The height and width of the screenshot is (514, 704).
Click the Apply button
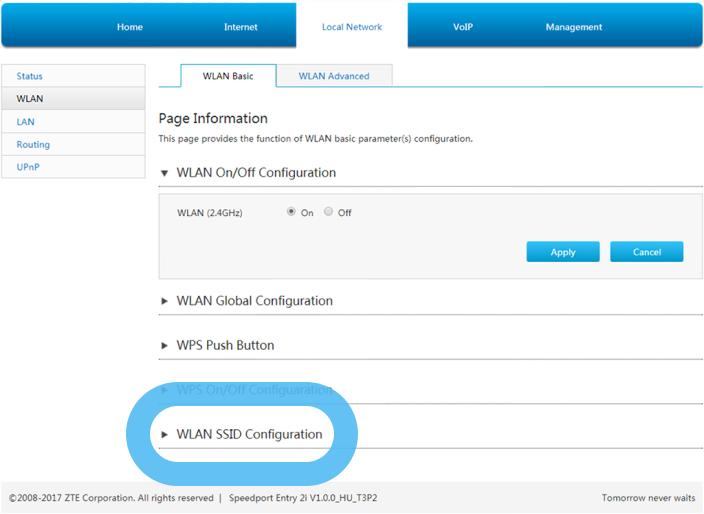pyautogui.click(x=563, y=252)
